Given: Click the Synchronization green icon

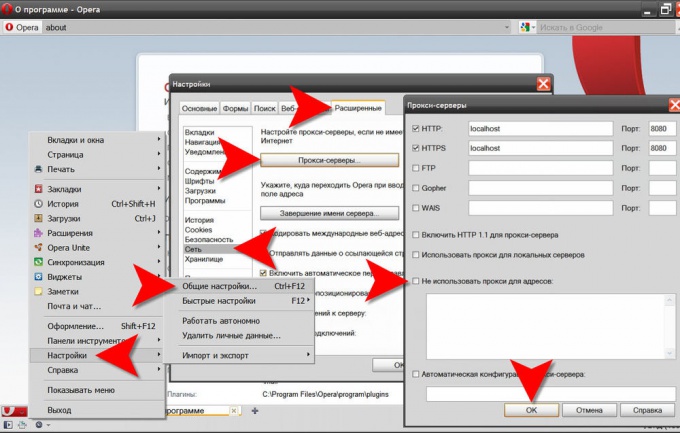Looking at the screenshot, I should pyautogui.click(x=38, y=262).
